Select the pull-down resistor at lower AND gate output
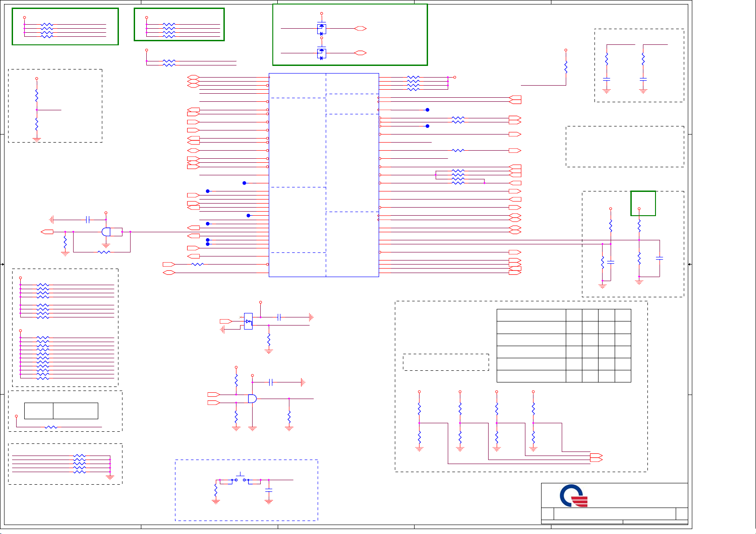The height and width of the screenshot is (534, 756). (289, 417)
